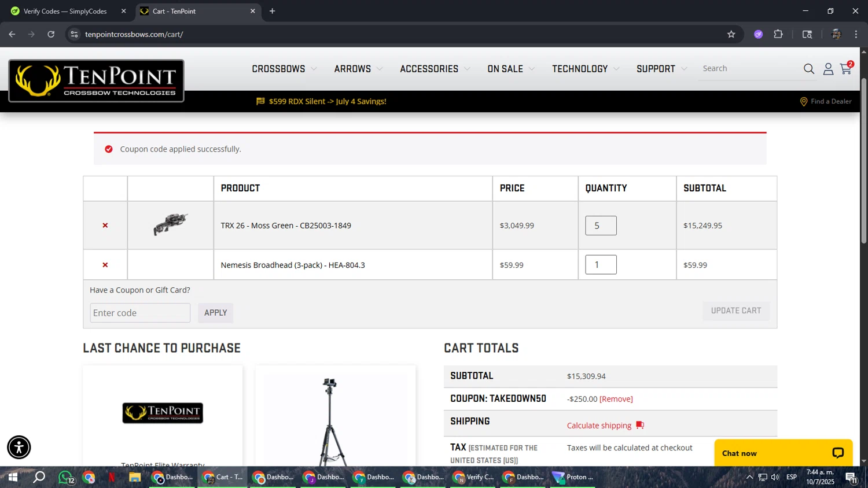The width and height of the screenshot is (868, 488).
Task: View site information icon in address bar
Action: (74, 34)
